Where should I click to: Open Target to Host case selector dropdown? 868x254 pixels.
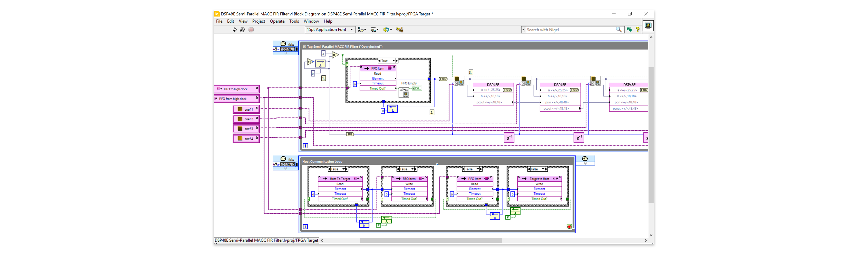[543, 169]
